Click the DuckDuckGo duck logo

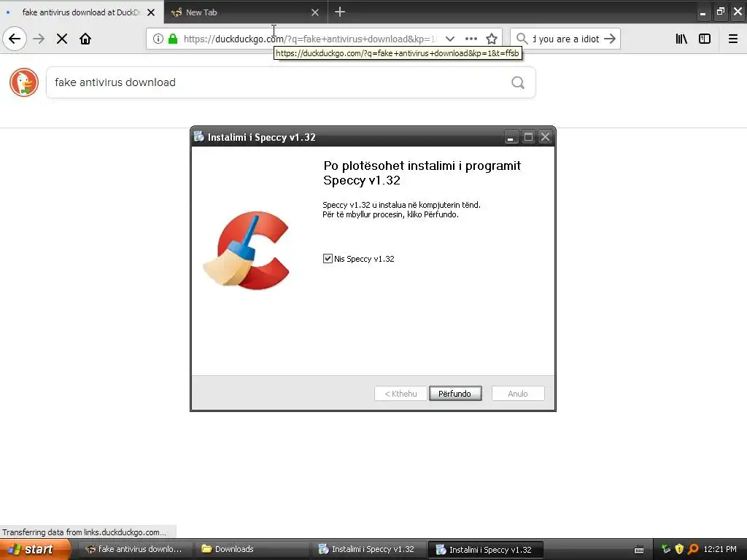tap(24, 82)
